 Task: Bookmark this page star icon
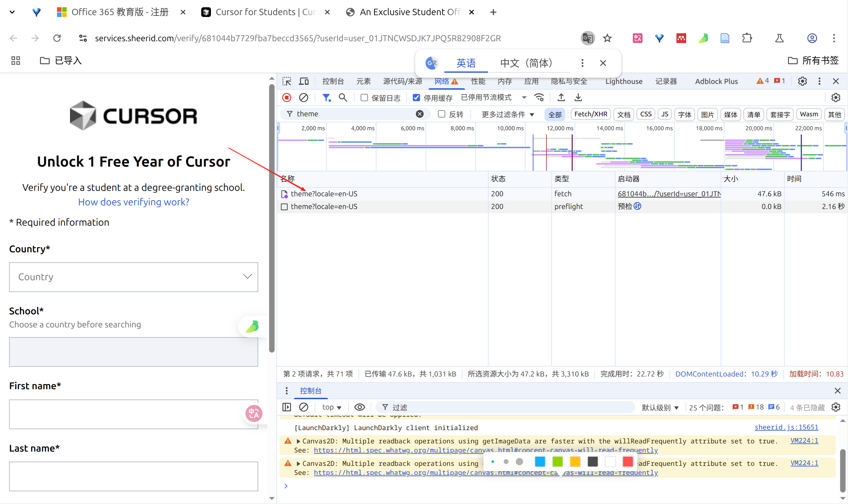tap(607, 38)
